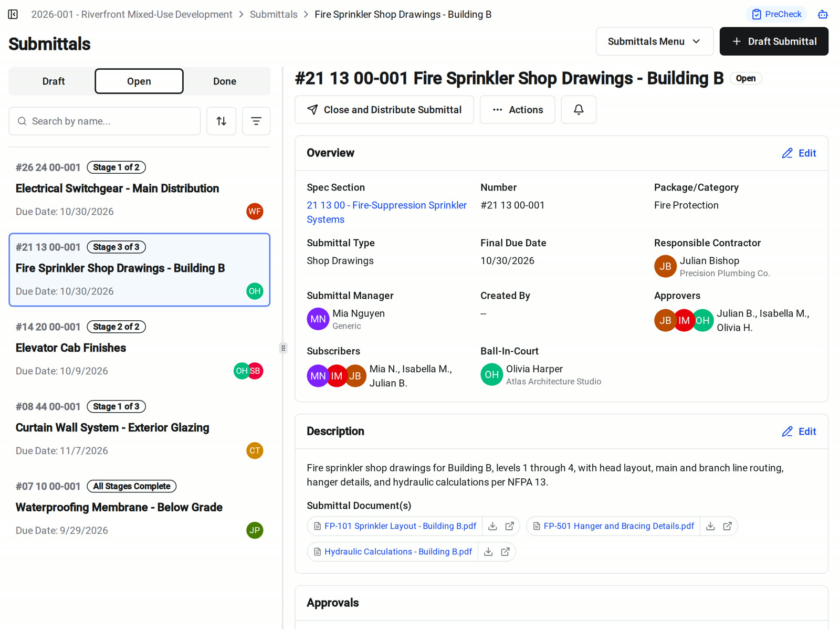Open FP-501 Hanger Details externally
Viewport: 840px width, 630px height.
(727, 526)
